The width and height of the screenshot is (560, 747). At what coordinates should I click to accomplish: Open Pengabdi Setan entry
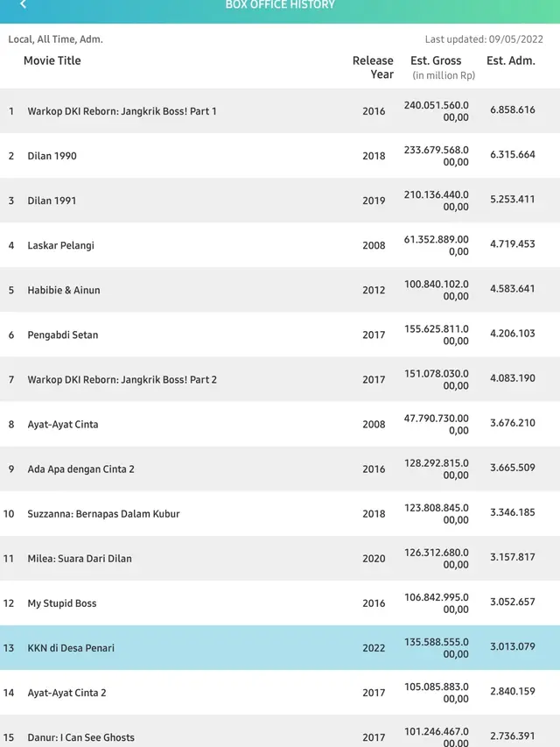pos(280,335)
